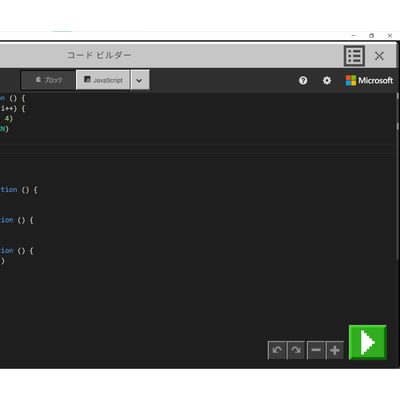Screen dimensions: 400x400
Task: Expand the language dropdown arrow beside JavaScript
Action: click(x=140, y=80)
